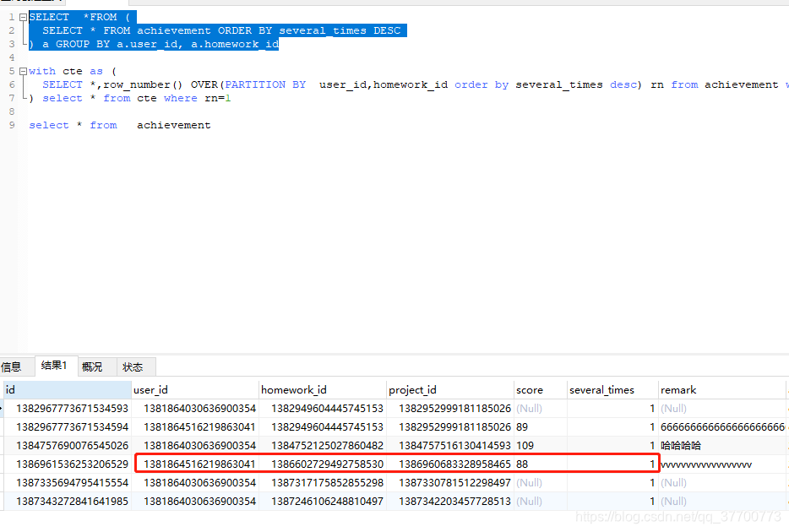Switch to the 状态 tab

pos(133,366)
